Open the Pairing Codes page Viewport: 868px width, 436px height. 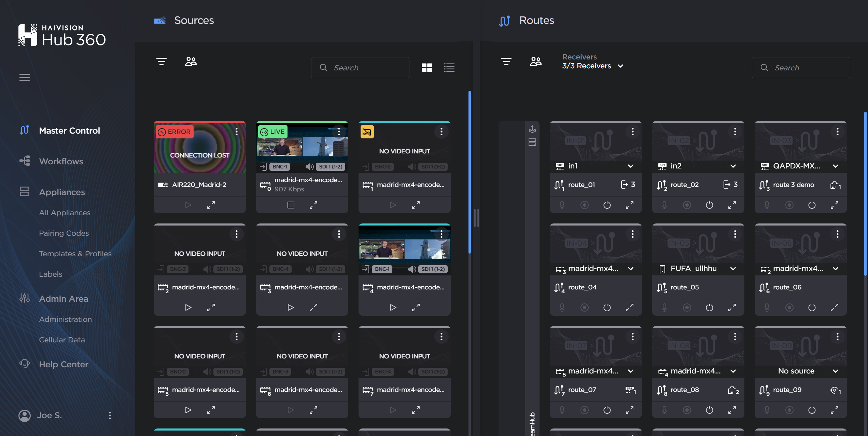(64, 233)
